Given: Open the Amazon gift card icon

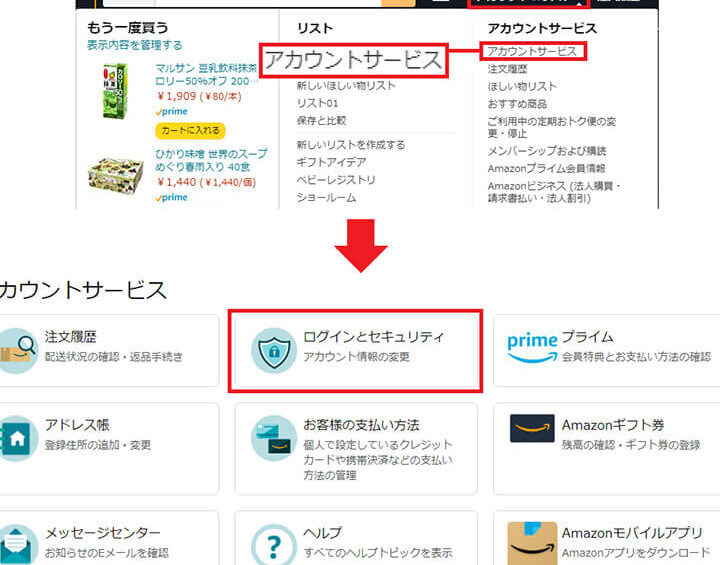Looking at the screenshot, I should click(532, 428).
